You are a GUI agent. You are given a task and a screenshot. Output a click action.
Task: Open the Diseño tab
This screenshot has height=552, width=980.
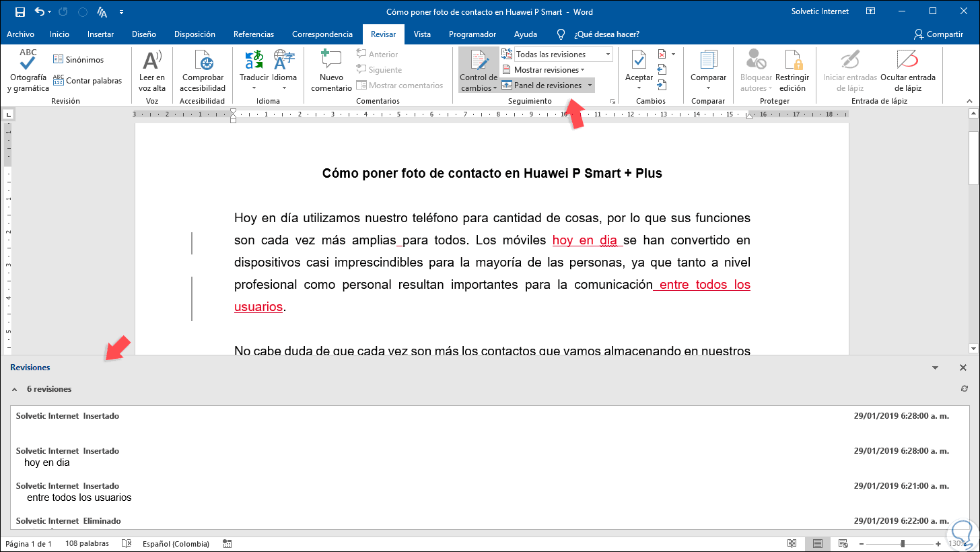click(144, 34)
